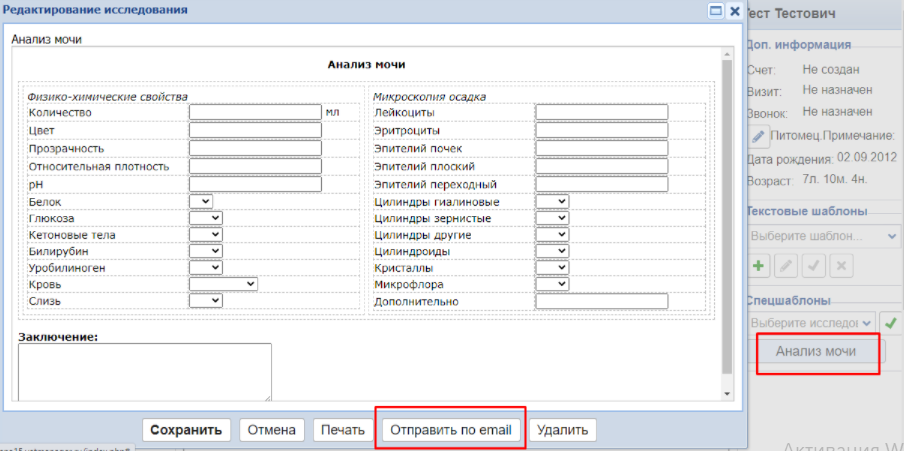The image size is (904, 451).
Task: Click into the Заключение text area
Action: (x=145, y=371)
